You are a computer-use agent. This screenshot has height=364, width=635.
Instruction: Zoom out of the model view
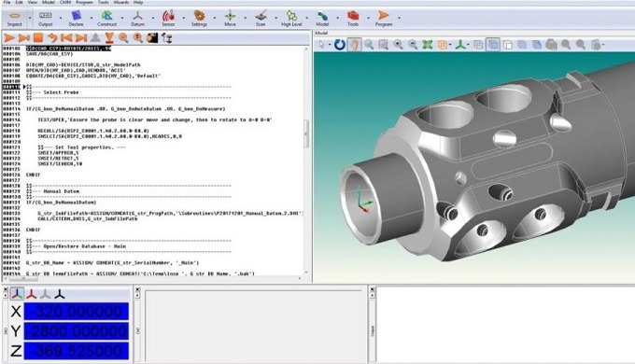tap(413, 45)
